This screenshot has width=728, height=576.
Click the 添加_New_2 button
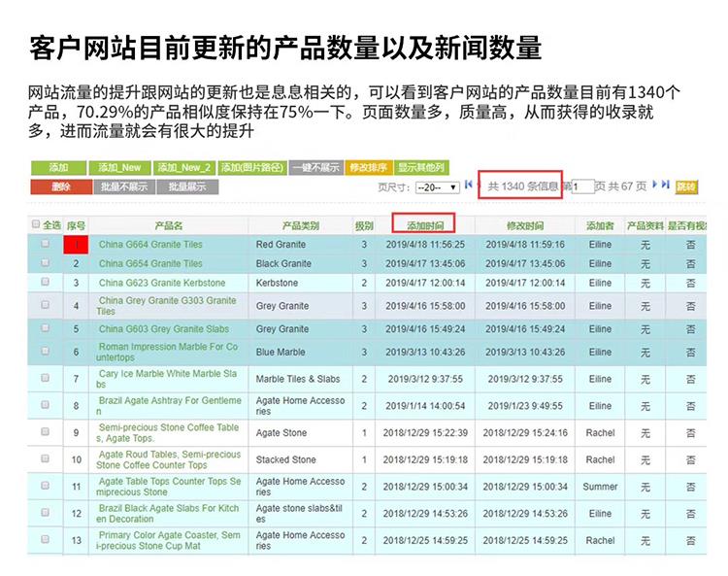tap(183, 167)
